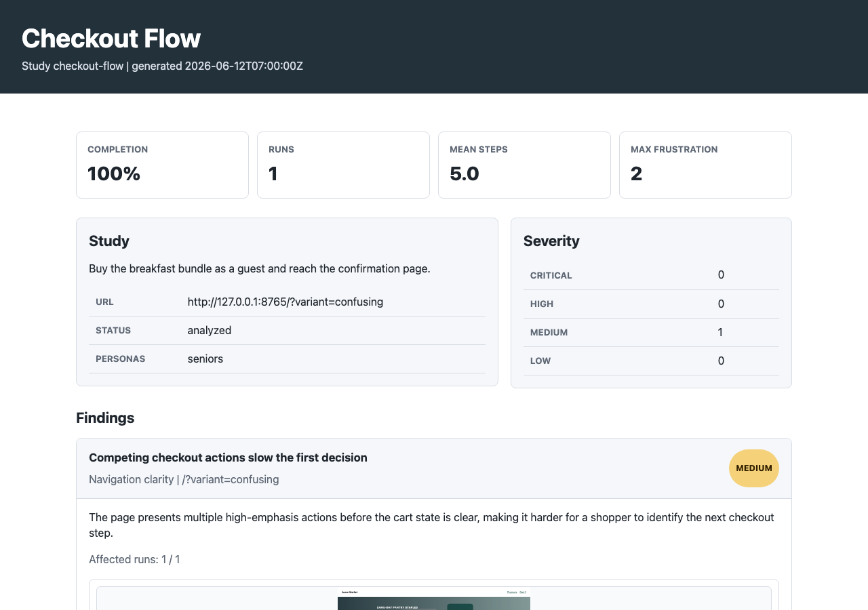The height and width of the screenshot is (610, 868).
Task: Click the Max Frustration value 2
Action: (x=636, y=174)
